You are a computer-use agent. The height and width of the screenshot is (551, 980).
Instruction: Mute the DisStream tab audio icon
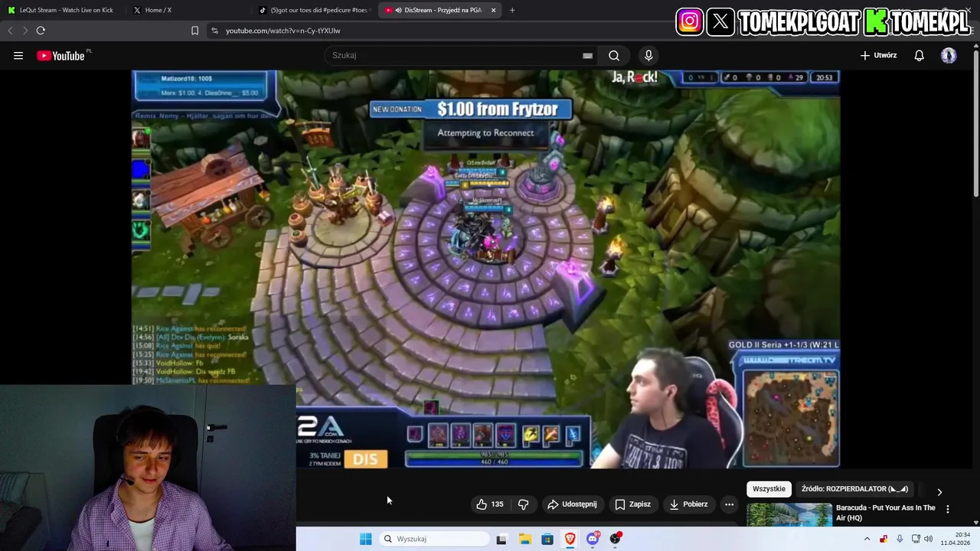click(399, 10)
